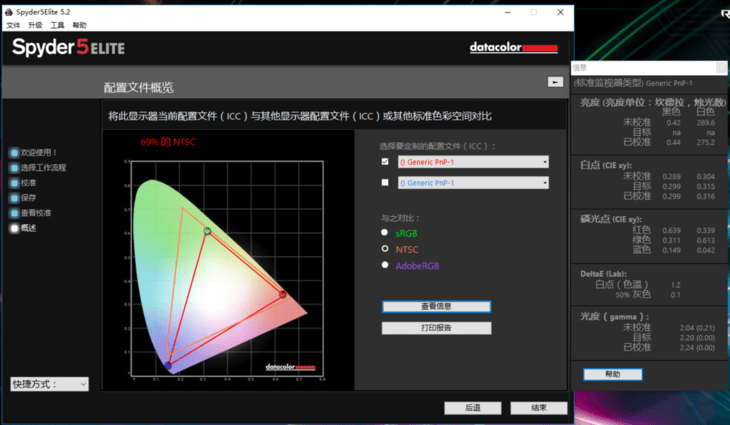
Task: Click the 保存 step icon in sidebar
Action: 14,198
